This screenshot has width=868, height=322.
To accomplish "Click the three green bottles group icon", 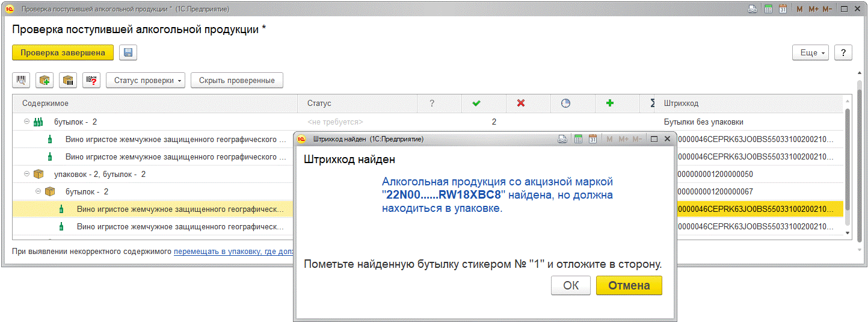I will click(38, 122).
